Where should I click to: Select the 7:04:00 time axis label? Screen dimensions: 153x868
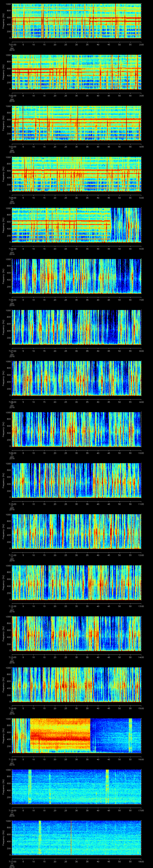[x=12, y=197]
